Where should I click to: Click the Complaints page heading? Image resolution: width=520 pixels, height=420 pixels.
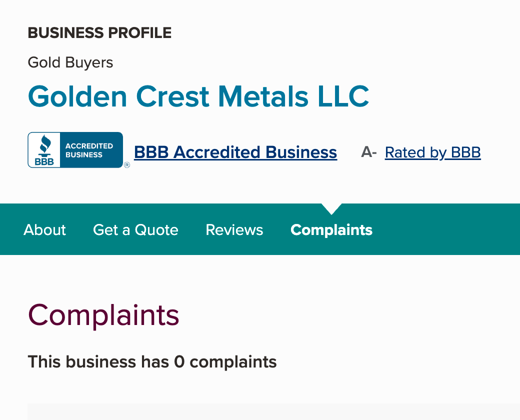coord(103,315)
